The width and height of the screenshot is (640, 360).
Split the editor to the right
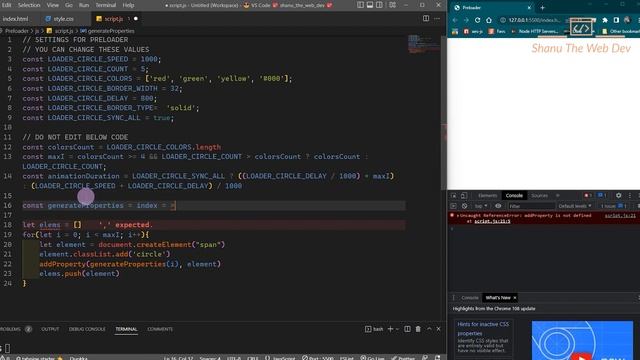pos(426,18)
